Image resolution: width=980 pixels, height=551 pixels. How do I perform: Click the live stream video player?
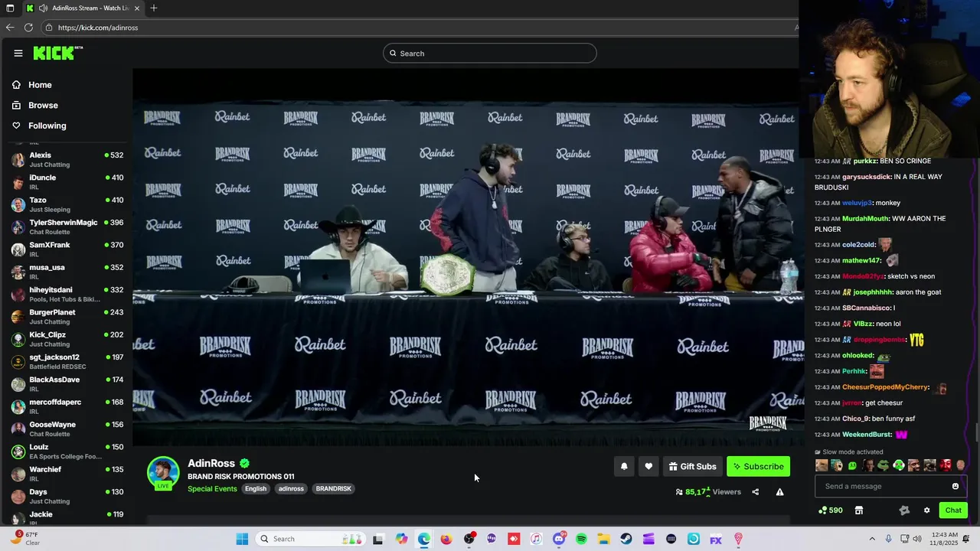[x=468, y=258]
